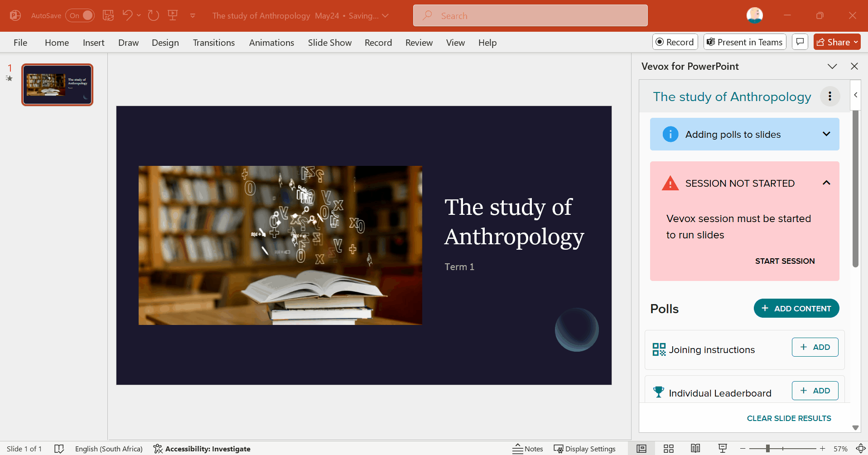
Task: Click the Record button at top right
Action: coord(675,42)
